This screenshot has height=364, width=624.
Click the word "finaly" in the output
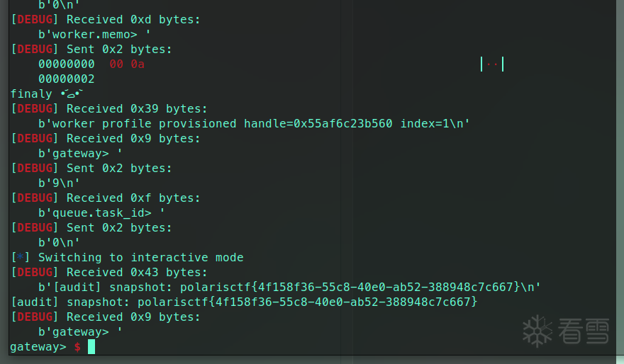click(31, 93)
